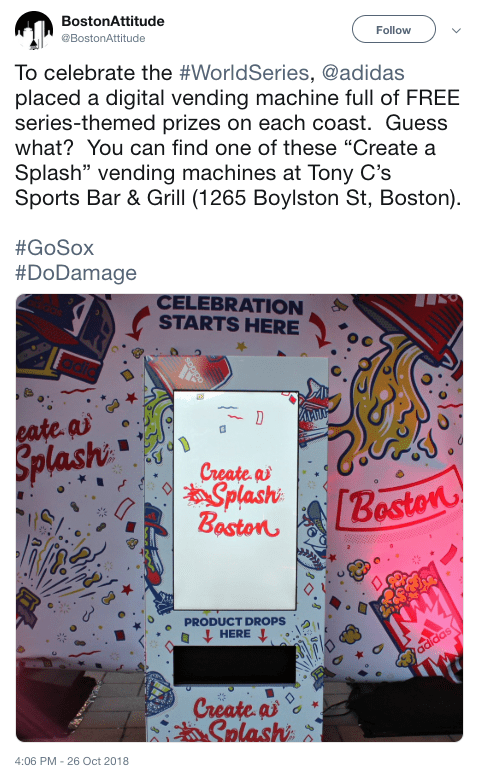
Task: Expand the tweet options chevron menu
Action: pyautogui.click(x=457, y=31)
